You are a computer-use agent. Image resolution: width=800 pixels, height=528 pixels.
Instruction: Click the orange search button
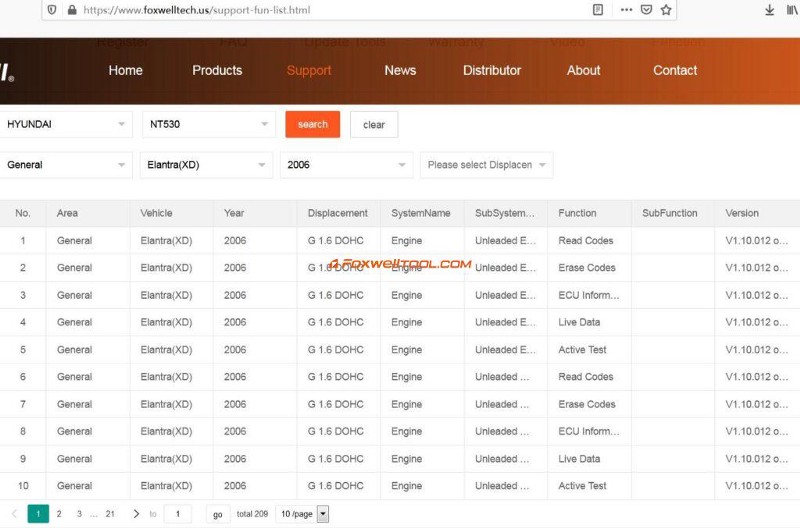tap(313, 124)
